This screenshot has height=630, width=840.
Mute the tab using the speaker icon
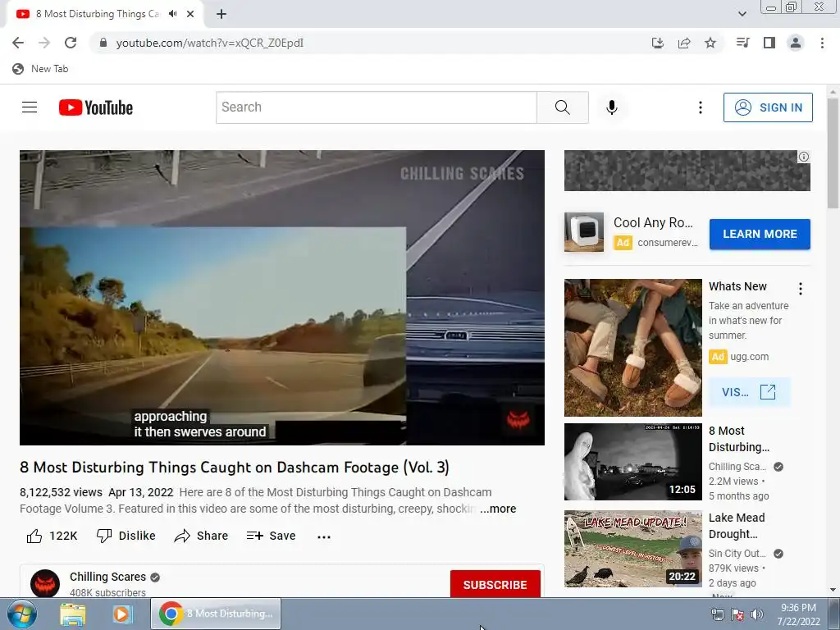pos(172,14)
